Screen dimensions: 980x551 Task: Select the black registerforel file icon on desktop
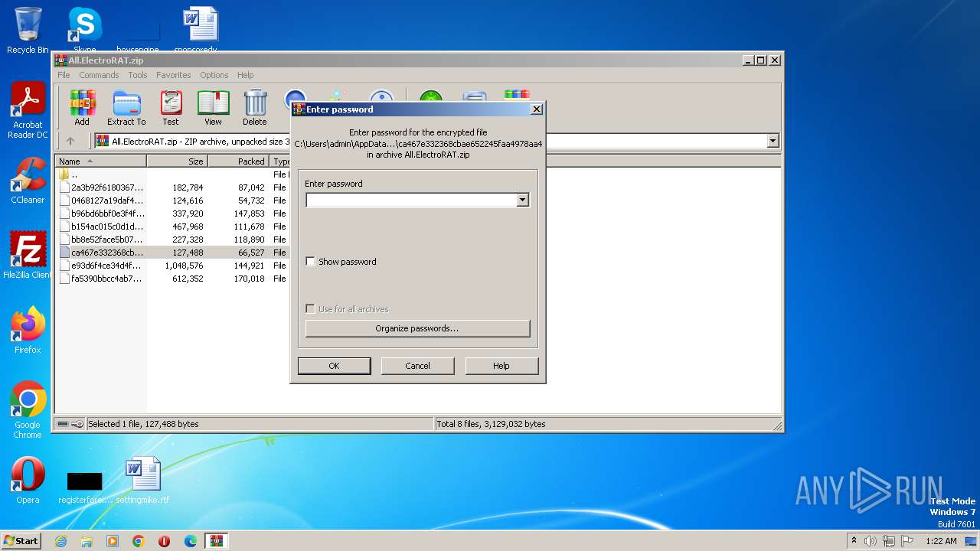click(x=85, y=487)
